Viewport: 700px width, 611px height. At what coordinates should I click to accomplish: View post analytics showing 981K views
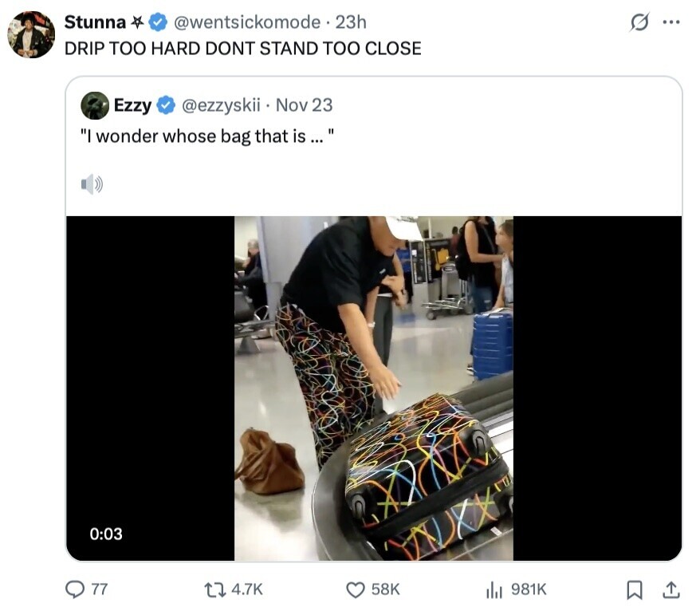point(495,589)
